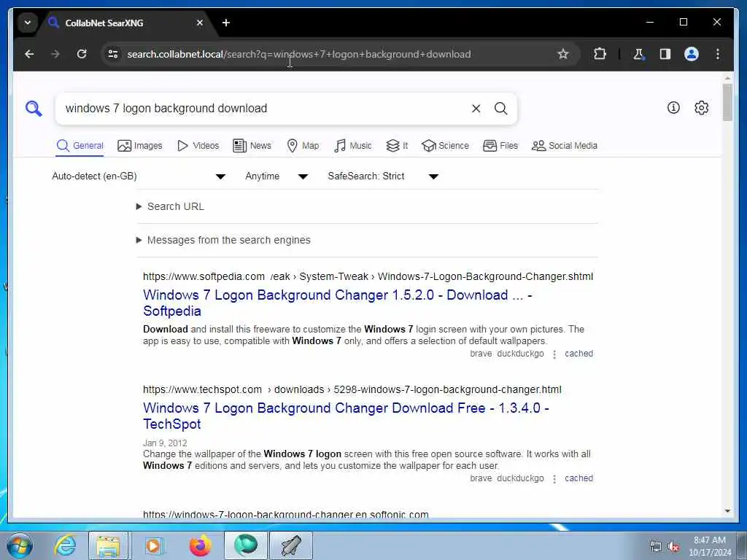The image size is (747, 560).
Task: Open cached link for TechSpot result
Action: click(x=578, y=478)
